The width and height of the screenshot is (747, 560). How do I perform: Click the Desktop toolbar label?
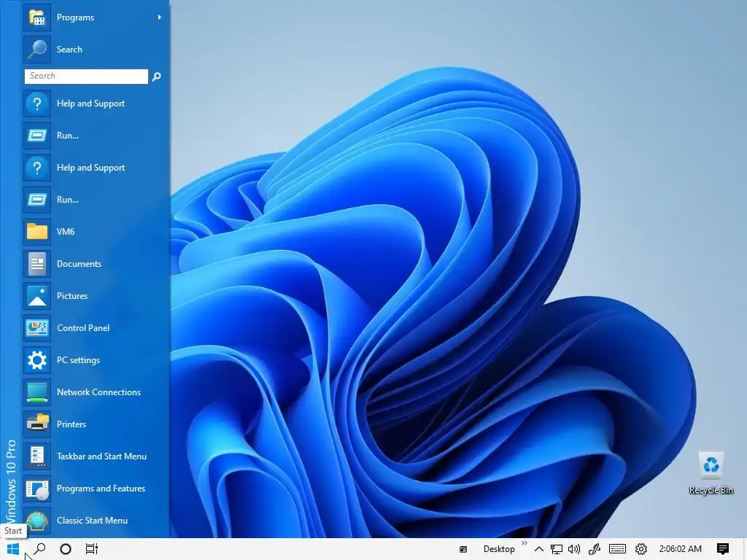499,549
